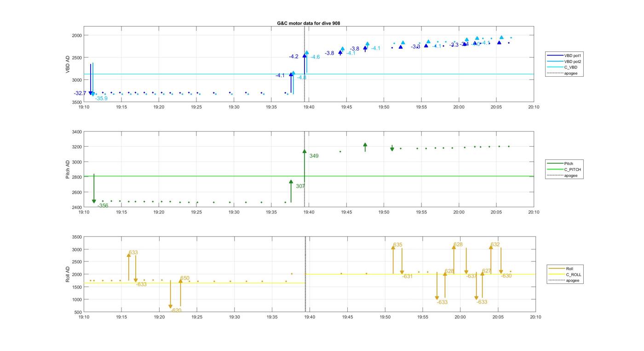The image size is (644, 351).
Task: Click the "3400" tick on the Pitch axis
Action: [77, 132]
